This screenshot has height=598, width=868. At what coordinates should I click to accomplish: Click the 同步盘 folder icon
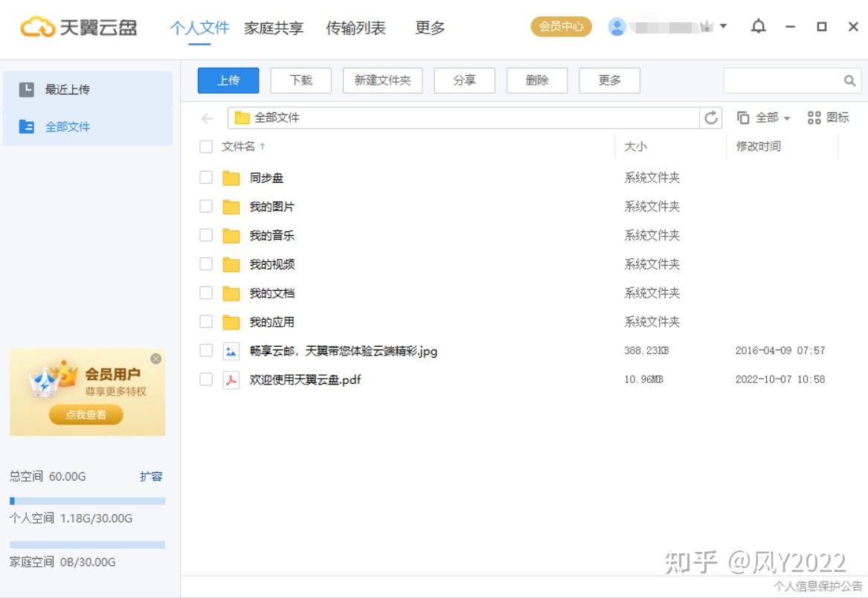pyautogui.click(x=231, y=178)
